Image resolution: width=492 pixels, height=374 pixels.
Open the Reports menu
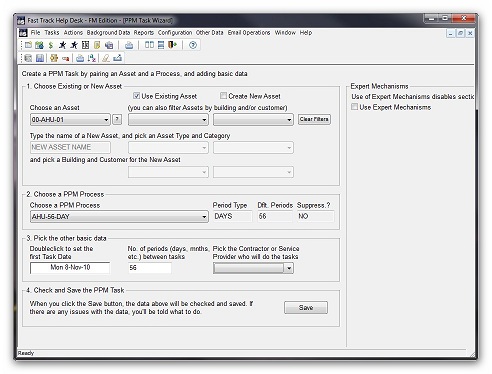[x=144, y=33]
